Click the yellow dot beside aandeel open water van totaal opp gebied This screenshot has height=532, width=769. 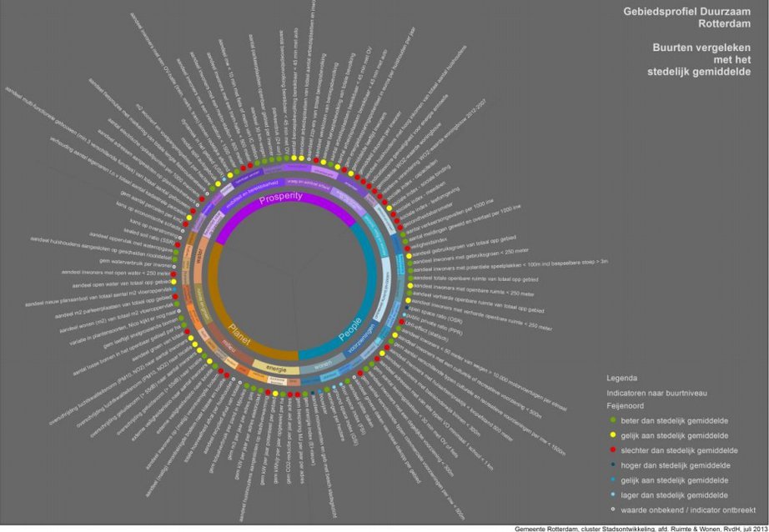point(173,282)
